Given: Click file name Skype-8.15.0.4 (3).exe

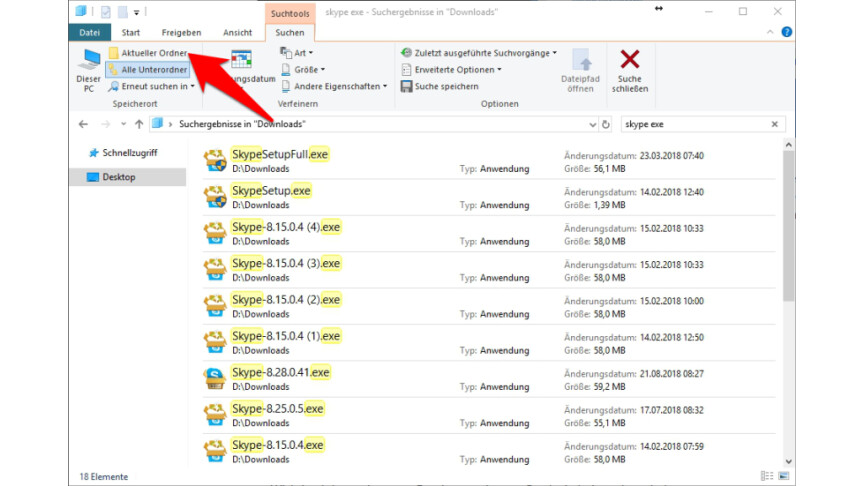Looking at the screenshot, I should (286, 263).
